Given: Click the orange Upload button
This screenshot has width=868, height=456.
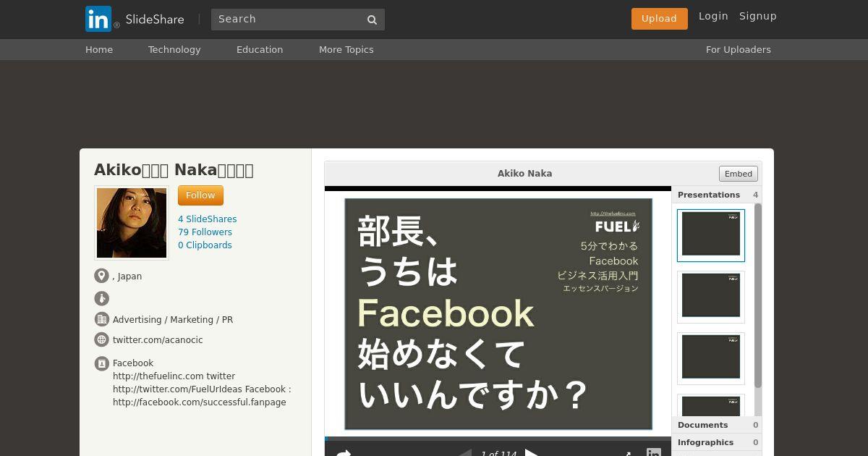Looking at the screenshot, I should pyautogui.click(x=659, y=19).
